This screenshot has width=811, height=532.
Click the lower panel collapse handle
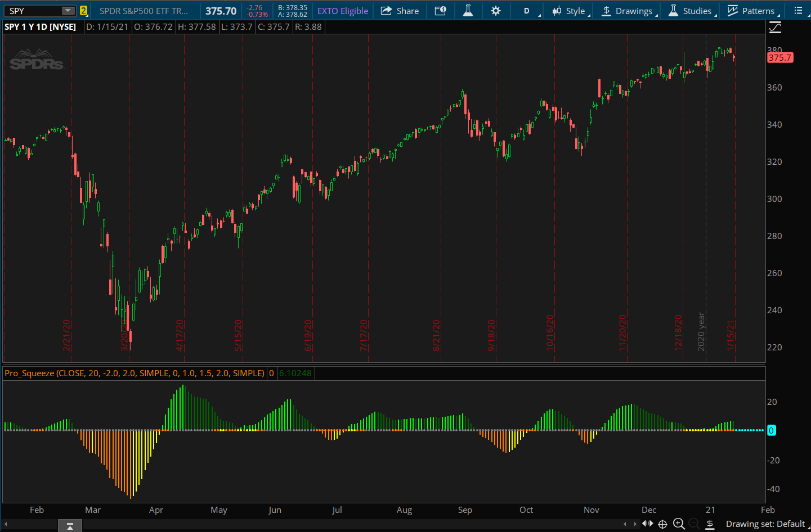click(x=70, y=526)
